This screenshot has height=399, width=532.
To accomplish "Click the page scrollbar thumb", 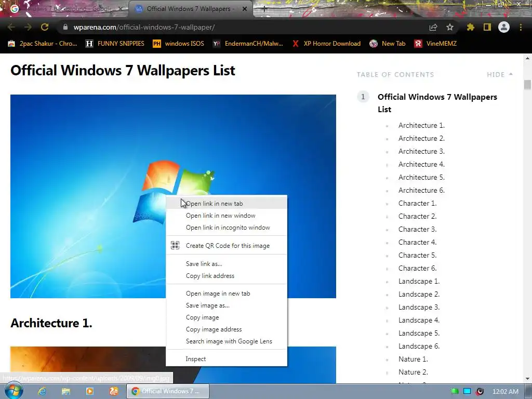I will coord(527,85).
